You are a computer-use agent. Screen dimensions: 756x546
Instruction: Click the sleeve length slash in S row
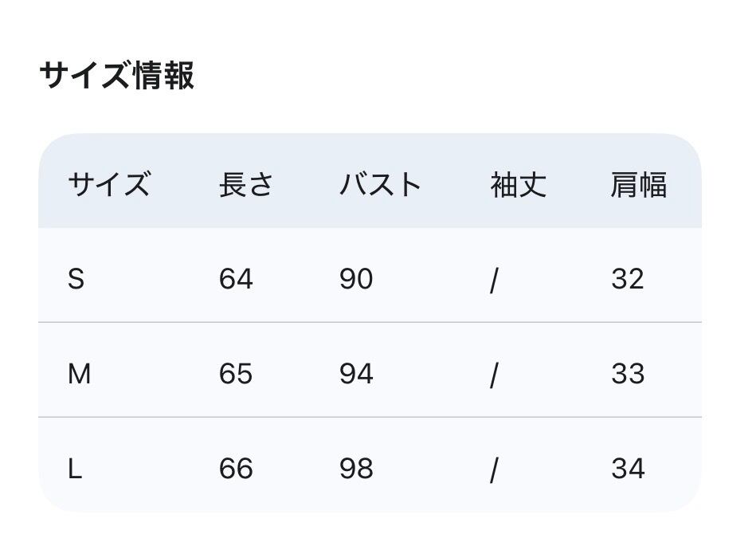click(x=494, y=280)
